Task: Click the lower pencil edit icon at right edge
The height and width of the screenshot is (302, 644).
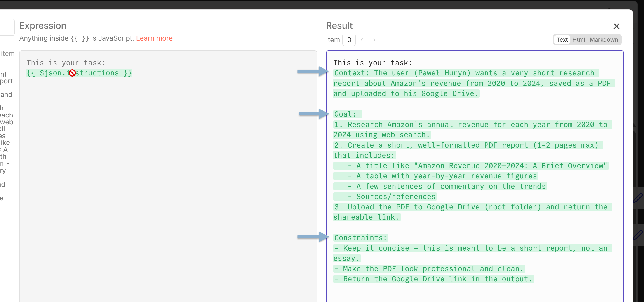Action: 638,235
